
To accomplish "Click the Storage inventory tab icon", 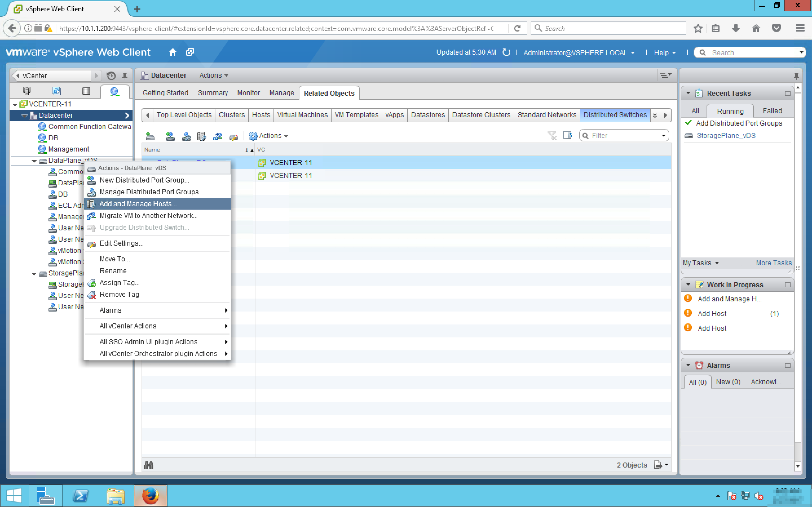I will point(86,91).
